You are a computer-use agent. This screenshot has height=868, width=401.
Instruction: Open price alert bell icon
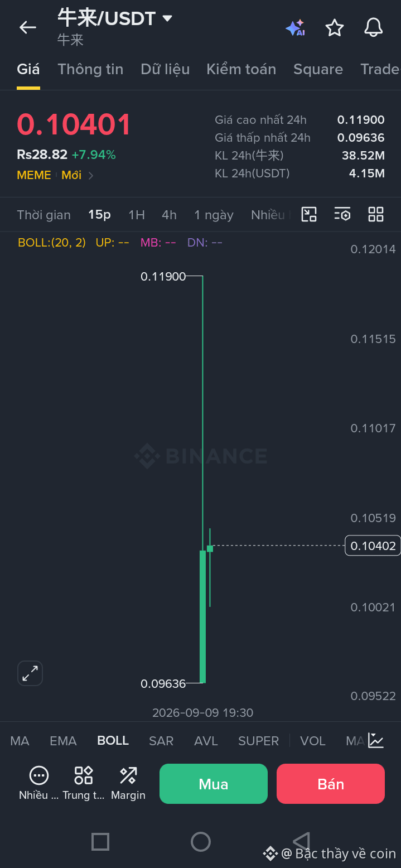pos(374,27)
